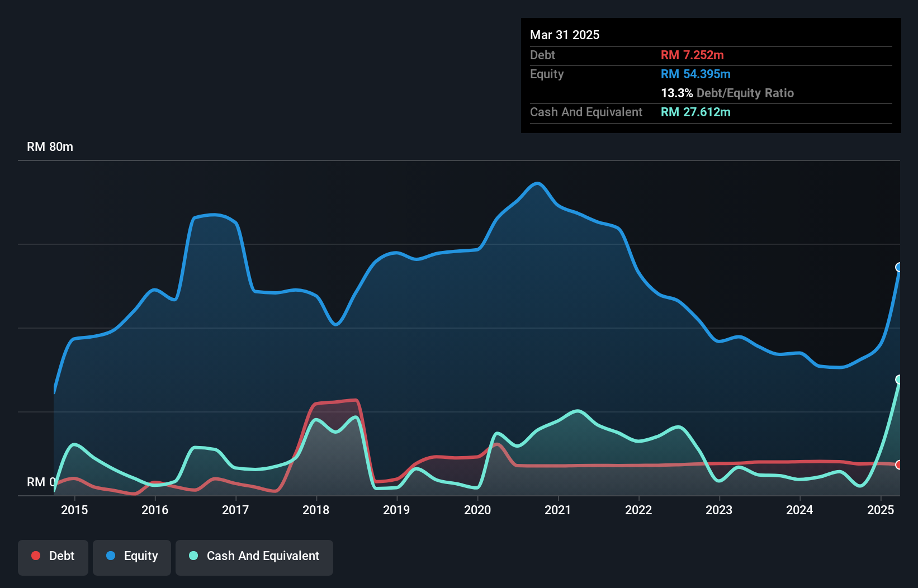
Task: Click the 2025 x-axis label
Action: [881, 510]
